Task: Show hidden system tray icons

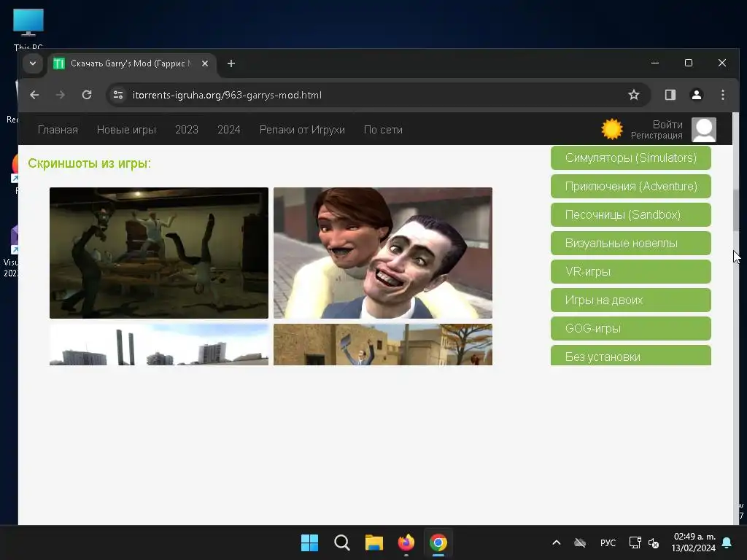Action: click(556, 542)
